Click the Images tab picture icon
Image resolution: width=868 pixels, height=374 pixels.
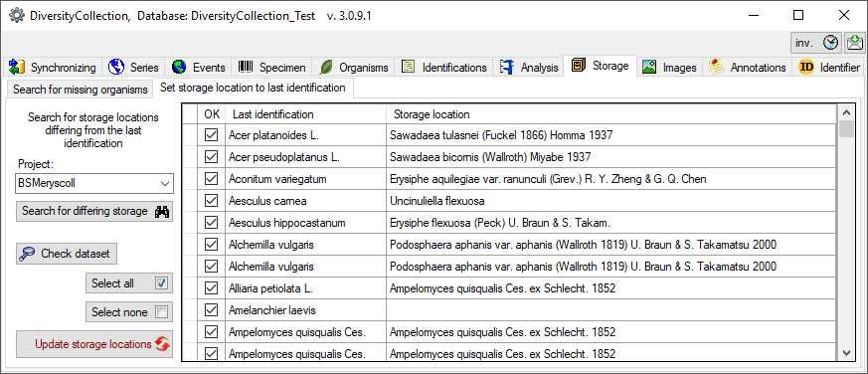[649, 67]
